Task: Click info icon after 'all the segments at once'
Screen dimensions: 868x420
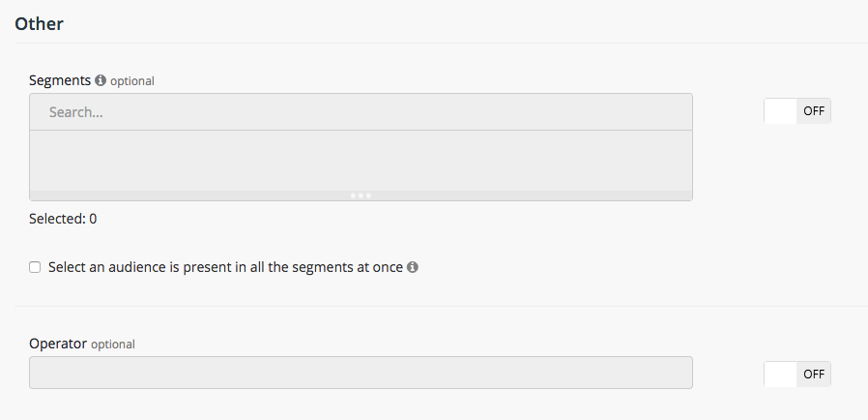Action: (x=413, y=267)
